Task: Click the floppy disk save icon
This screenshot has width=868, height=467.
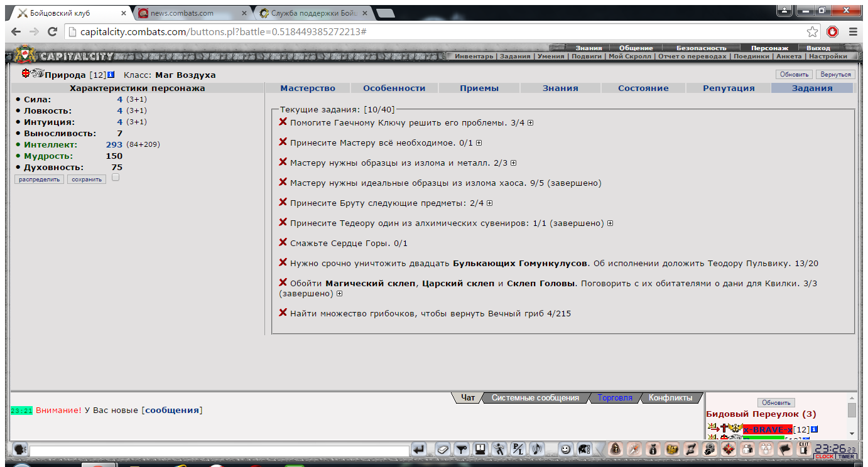Action: pos(480,449)
